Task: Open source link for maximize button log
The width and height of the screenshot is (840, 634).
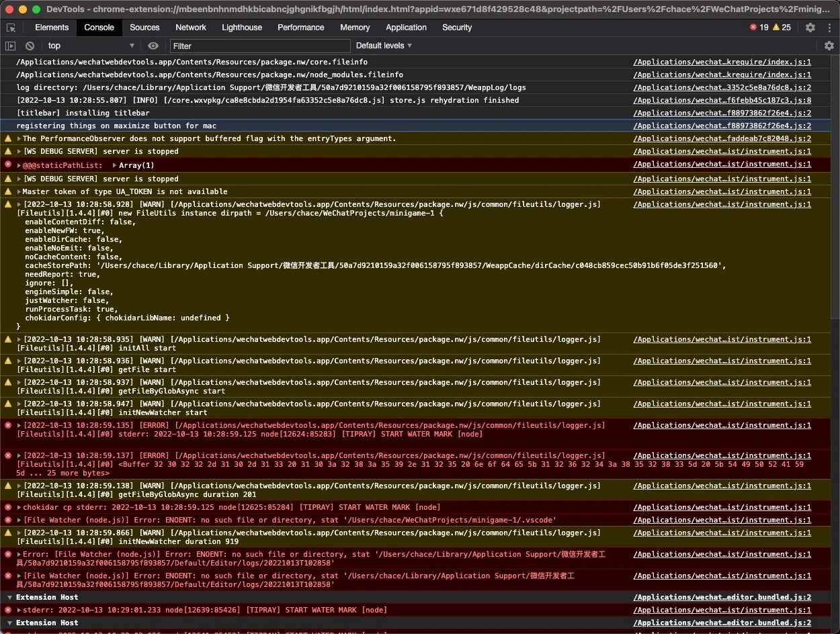Action: point(722,126)
